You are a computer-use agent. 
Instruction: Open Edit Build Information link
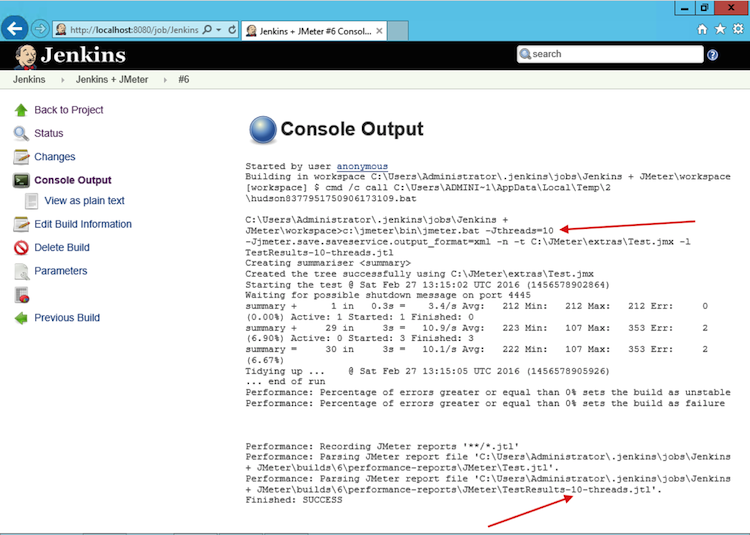click(83, 224)
